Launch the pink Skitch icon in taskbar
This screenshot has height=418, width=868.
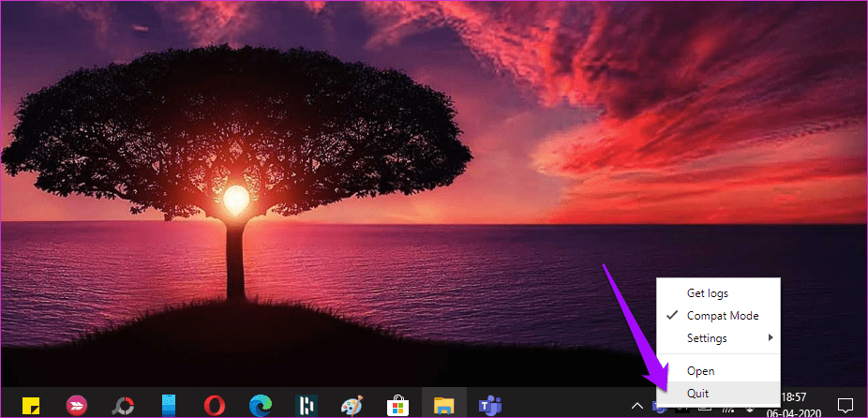[x=75, y=405]
